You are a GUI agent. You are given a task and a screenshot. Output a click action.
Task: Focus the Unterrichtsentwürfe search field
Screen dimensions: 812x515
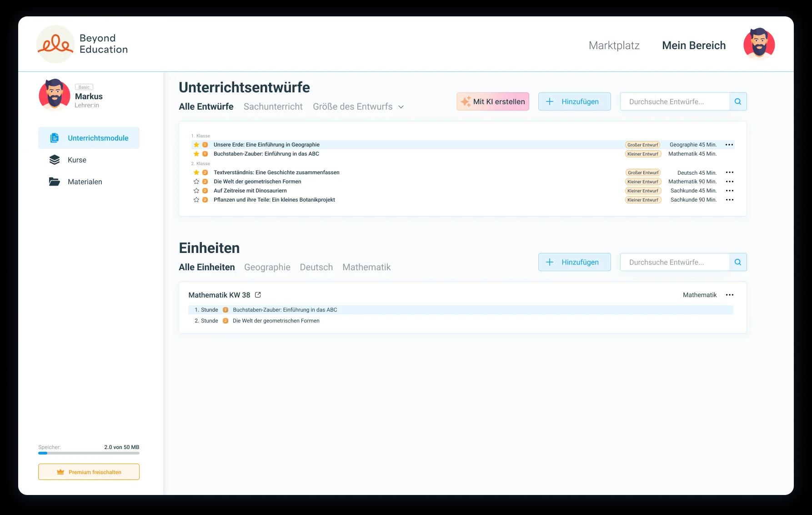tap(675, 101)
